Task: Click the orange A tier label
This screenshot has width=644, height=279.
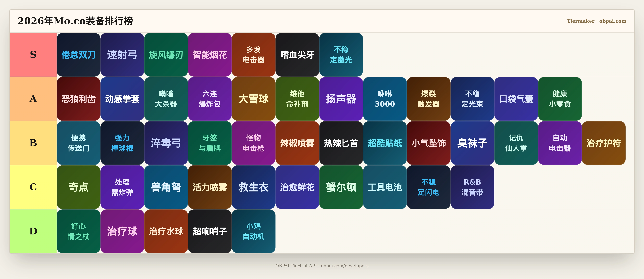Action: coord(33,99)
